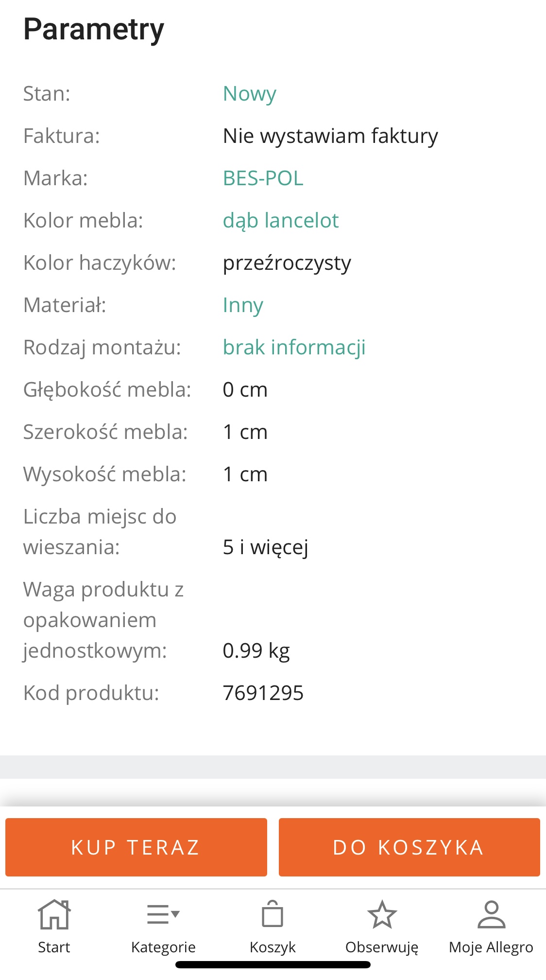Switch to the Obserwuję tab label
The width and height of the screenshot is (546, 980).
point(382,947)
